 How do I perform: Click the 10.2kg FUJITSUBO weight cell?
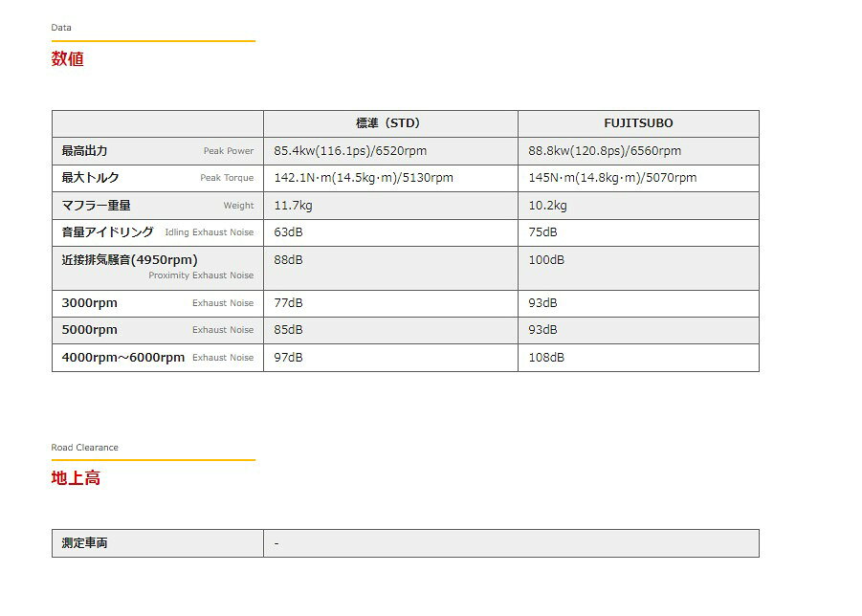(x=547, y=206)
